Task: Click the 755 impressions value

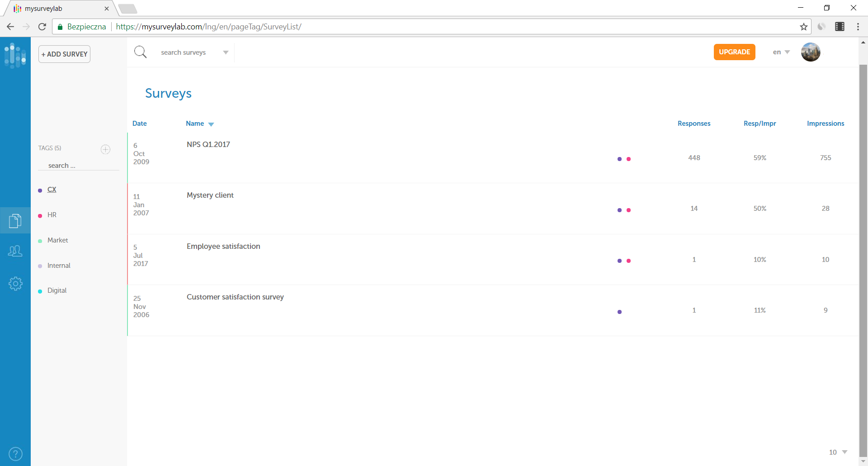Action: (826, 158)
